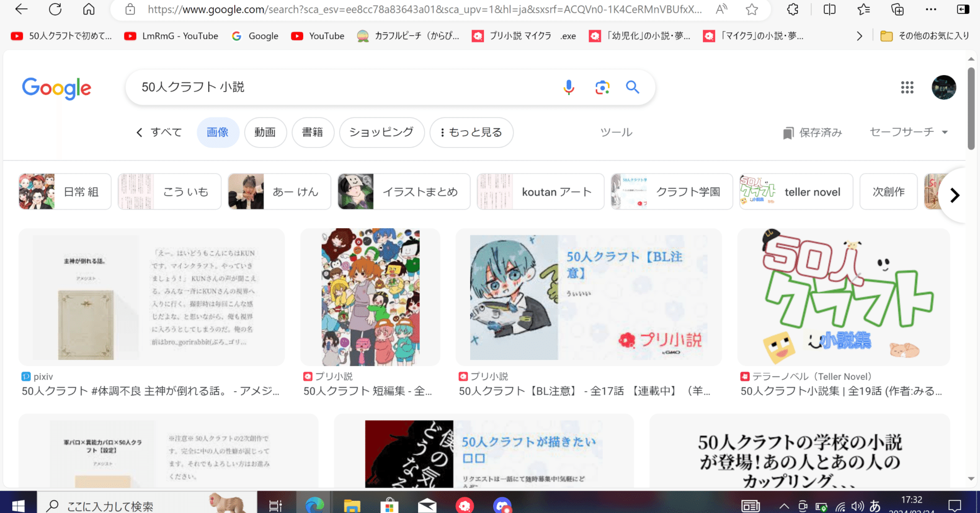Reload the page with the refresh icon

[55, 9]
